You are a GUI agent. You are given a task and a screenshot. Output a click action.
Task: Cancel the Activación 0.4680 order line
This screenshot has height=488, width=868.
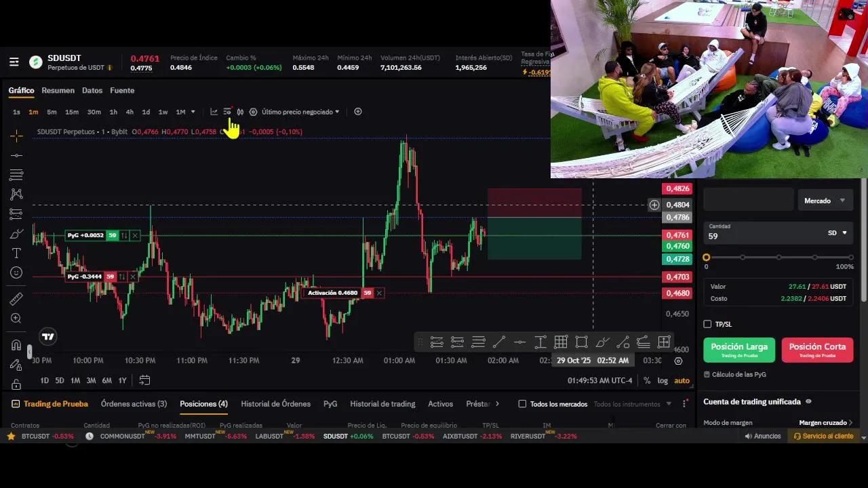click(x=379, y=293)
